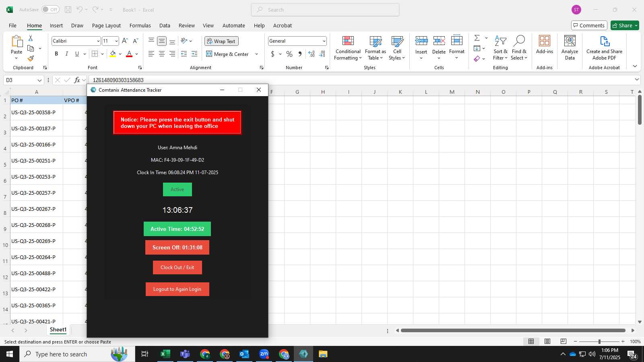Viewport: 644px width, 362px height.
Task: Toggle Wrap Text
Action: tap(221, 41)
